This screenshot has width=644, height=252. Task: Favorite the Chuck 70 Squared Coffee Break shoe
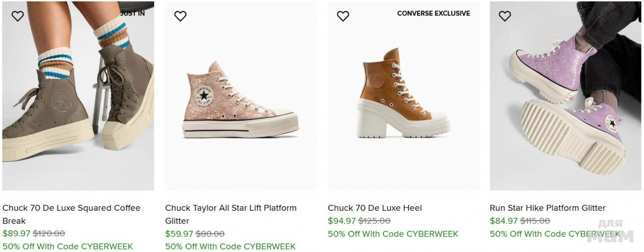[x=18, y=16]
